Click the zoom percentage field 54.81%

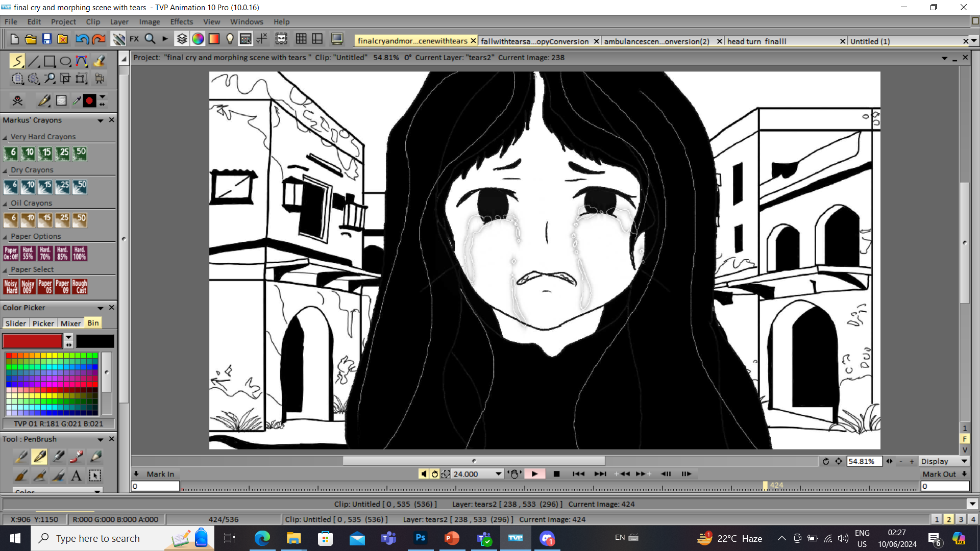point(864,461)
